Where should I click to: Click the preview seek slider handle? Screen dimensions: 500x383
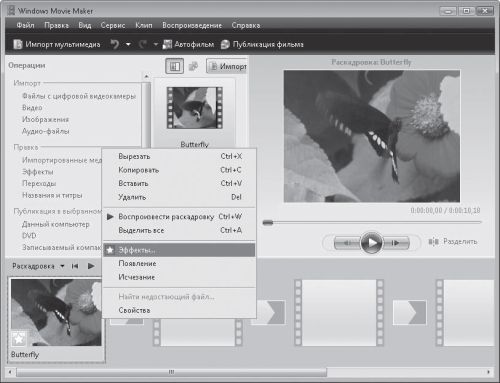[x=268, y=222]
